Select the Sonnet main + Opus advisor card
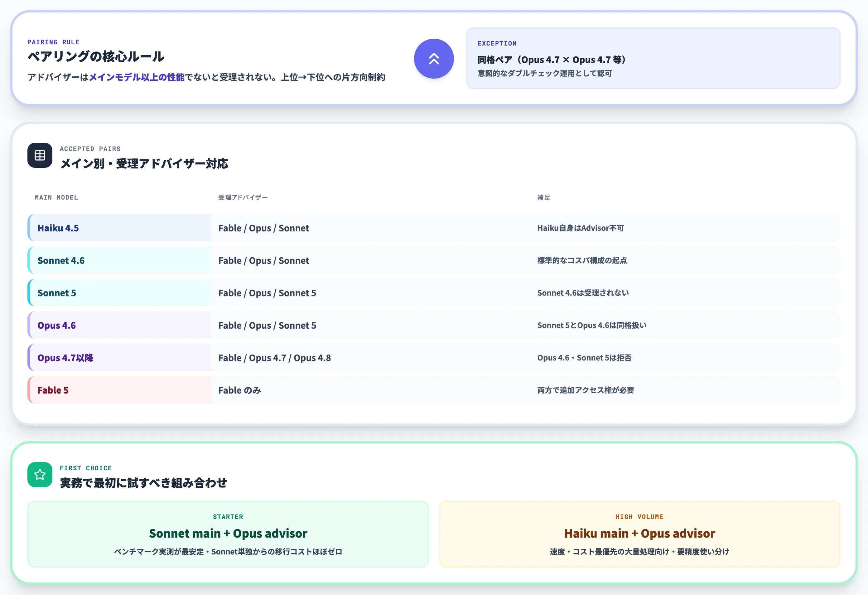 coord(228,534)
